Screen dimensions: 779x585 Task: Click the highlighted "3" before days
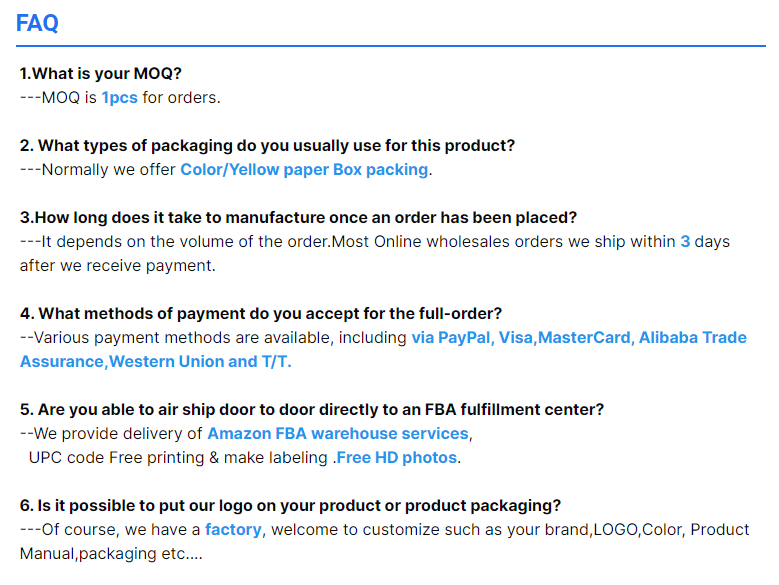coord(685,241)
